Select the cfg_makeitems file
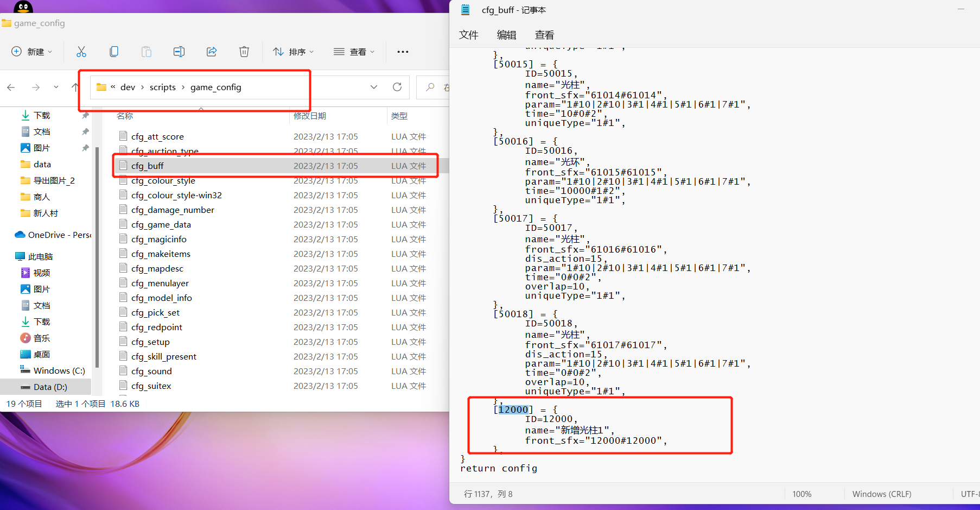 coord(161,254)
